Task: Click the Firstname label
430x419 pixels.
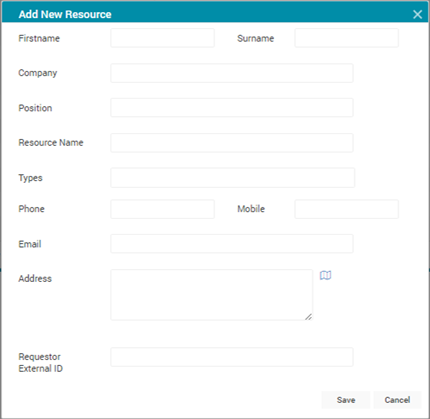Action: (39, 38)
